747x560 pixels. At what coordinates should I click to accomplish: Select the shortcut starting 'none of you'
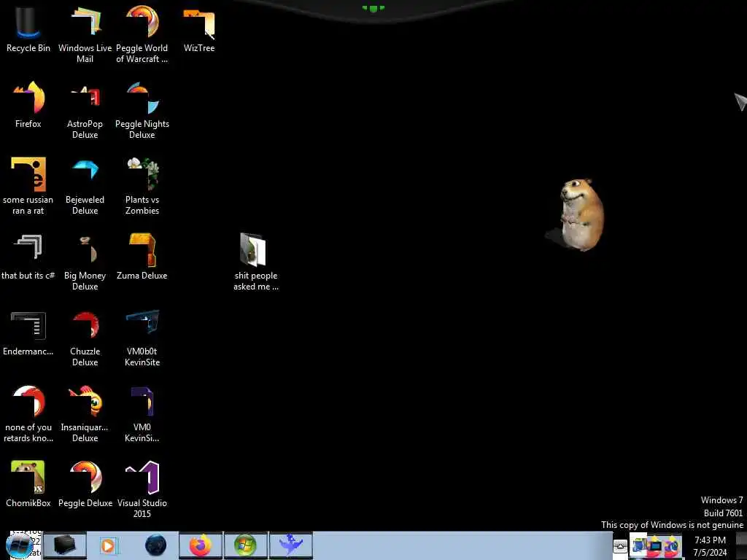tap(28, 413)
